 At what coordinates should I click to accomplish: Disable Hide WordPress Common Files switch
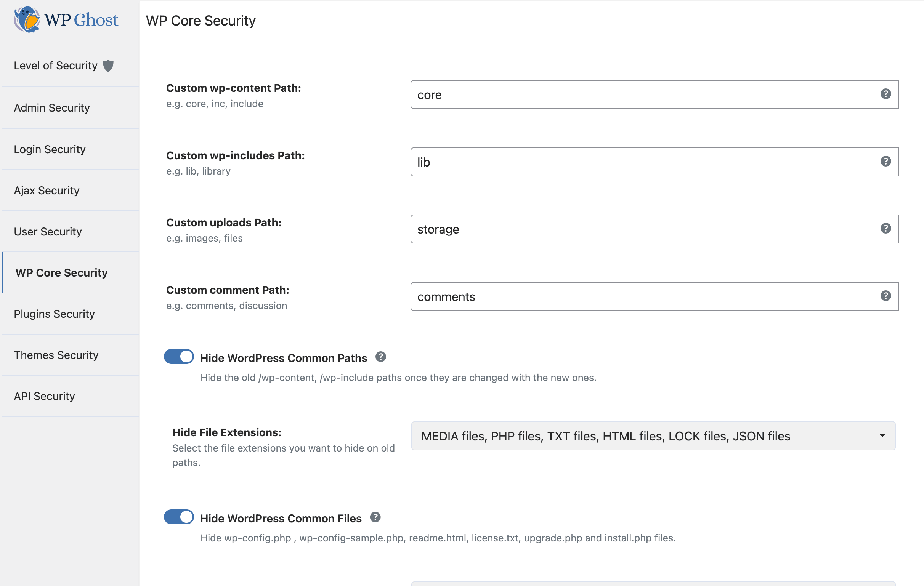[179, 517]
